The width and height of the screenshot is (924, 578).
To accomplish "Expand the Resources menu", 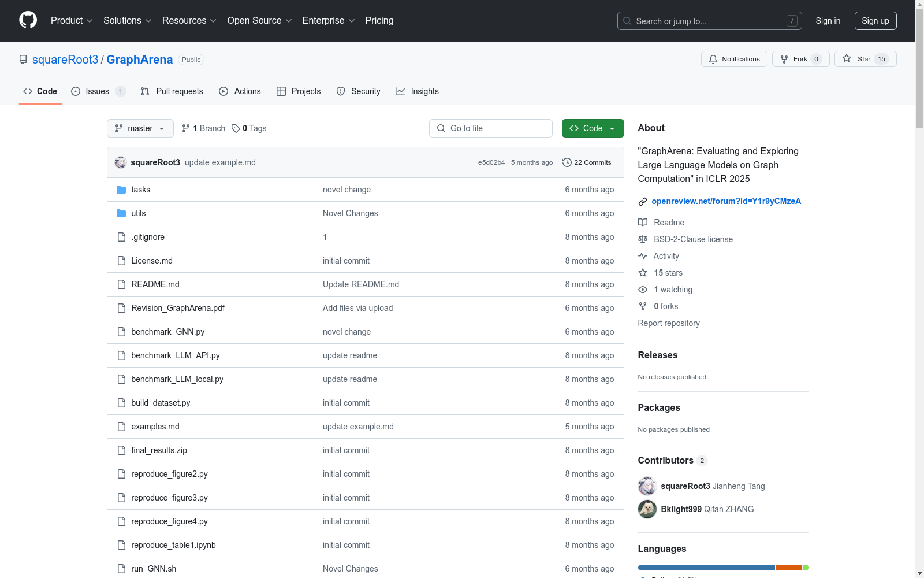I will click(x=189, y=21).
